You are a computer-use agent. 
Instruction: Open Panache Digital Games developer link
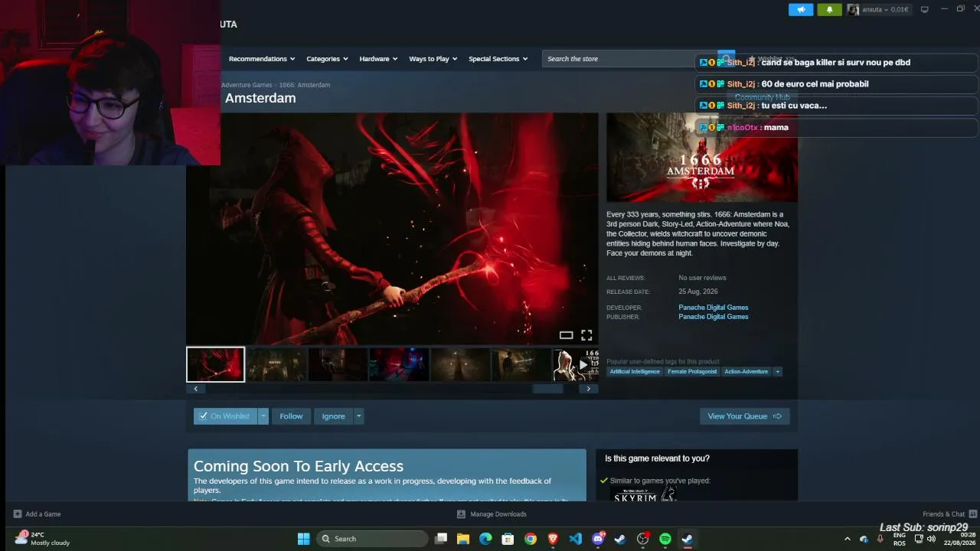tap(714, 308)
